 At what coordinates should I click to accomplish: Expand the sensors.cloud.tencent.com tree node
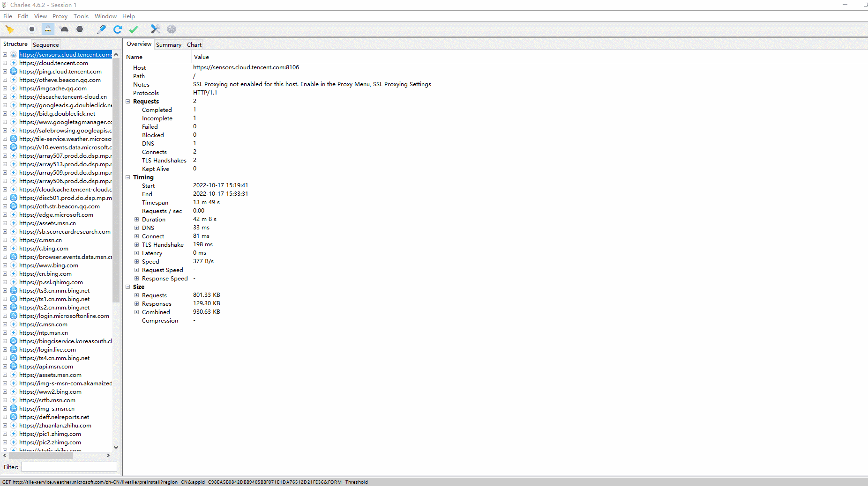point(5,55)
